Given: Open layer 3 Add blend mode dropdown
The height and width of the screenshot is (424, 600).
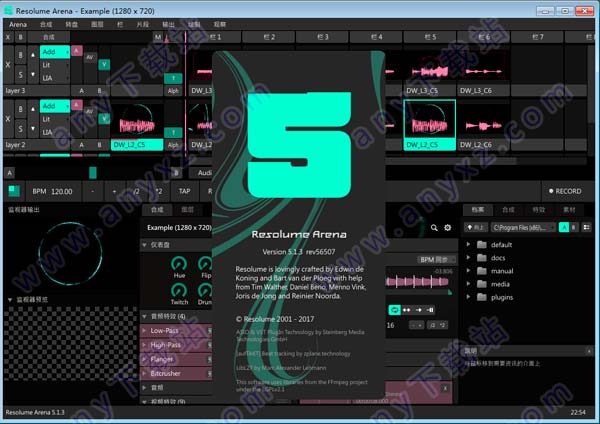Looking at the screenshot, I should [x=55, y=52].
